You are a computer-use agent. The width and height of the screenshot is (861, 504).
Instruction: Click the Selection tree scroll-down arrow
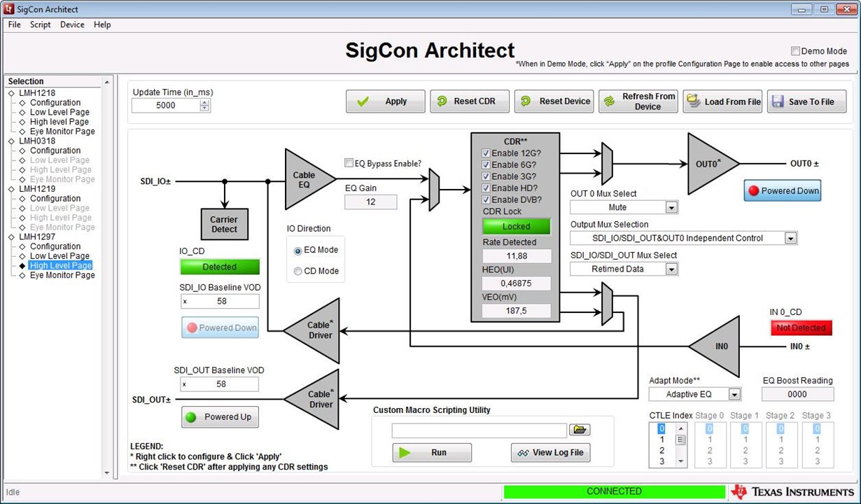pyautogui.click(x=107, y=473)
